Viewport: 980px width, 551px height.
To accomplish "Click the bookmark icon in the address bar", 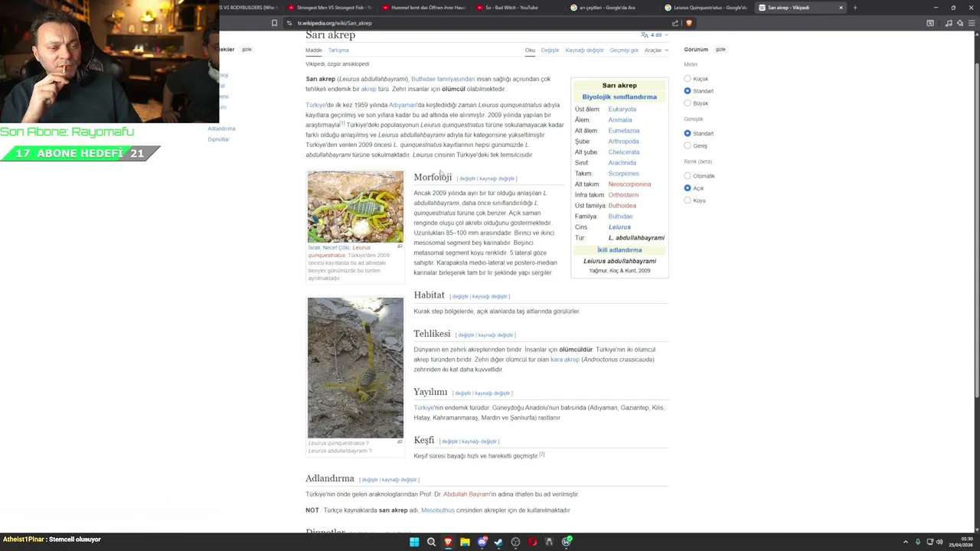I will click(x=274, y=23).
